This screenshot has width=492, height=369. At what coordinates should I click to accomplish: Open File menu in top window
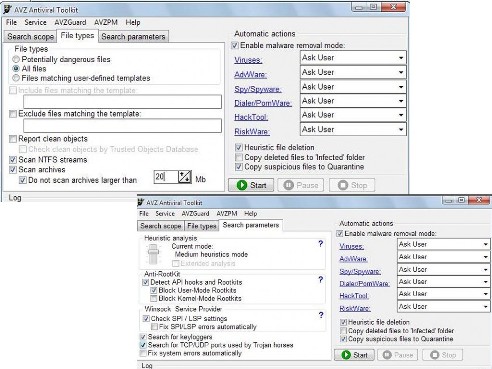coord(11,22)
